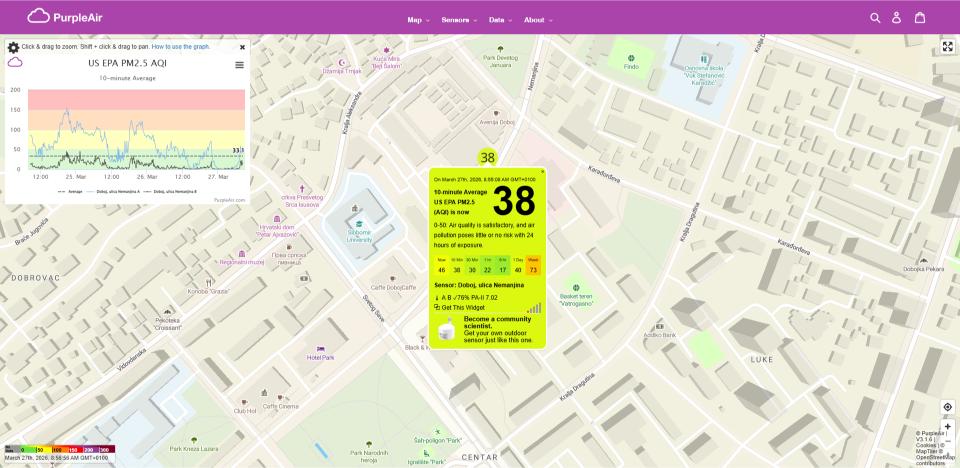Zoom in the map with plus button
This screenshot has width=960, height=468.
(x=948, y=426)
